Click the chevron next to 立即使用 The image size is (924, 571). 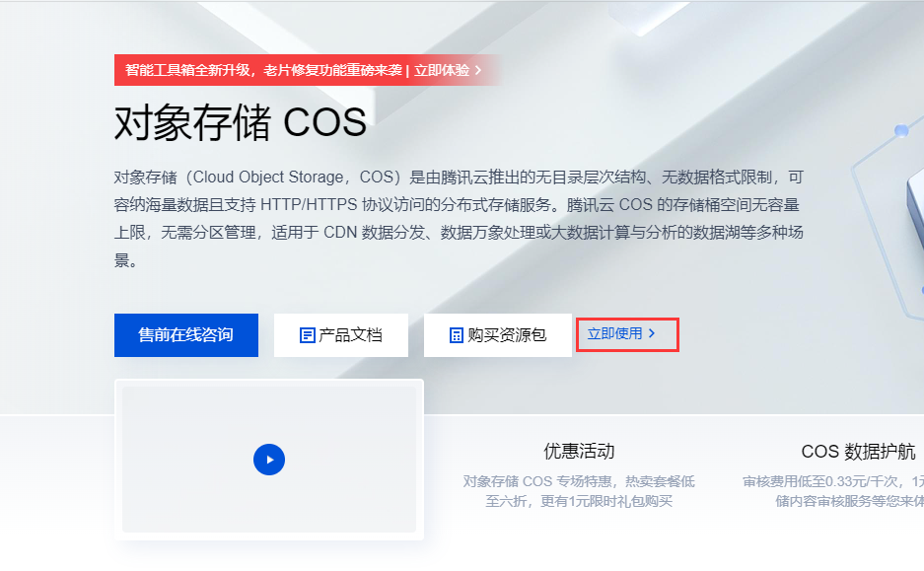pos(651,333)
